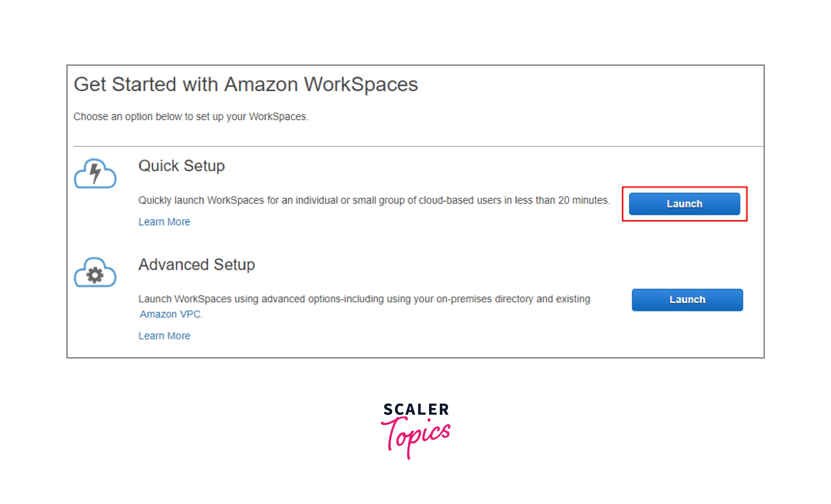Click the Quick Setup heading
831x504 pixels.
182,166
